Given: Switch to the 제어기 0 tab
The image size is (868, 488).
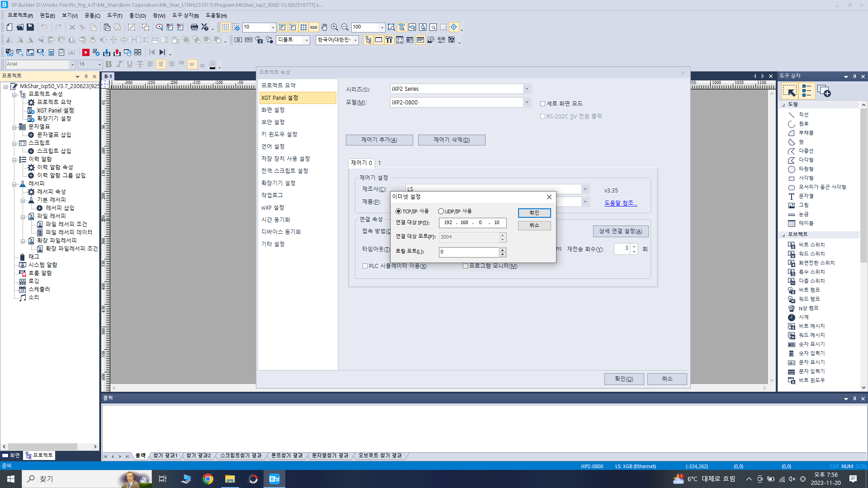Looking at the screenshot, I should click(361, 163).
